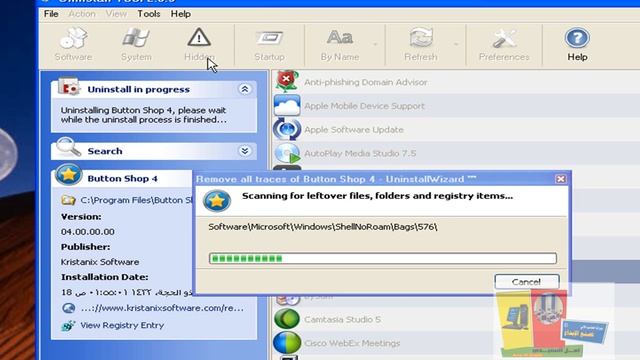This screenshot has width=640, height=360.
Task: Open the Startup programs view
Action: click(x=269, y=44)
